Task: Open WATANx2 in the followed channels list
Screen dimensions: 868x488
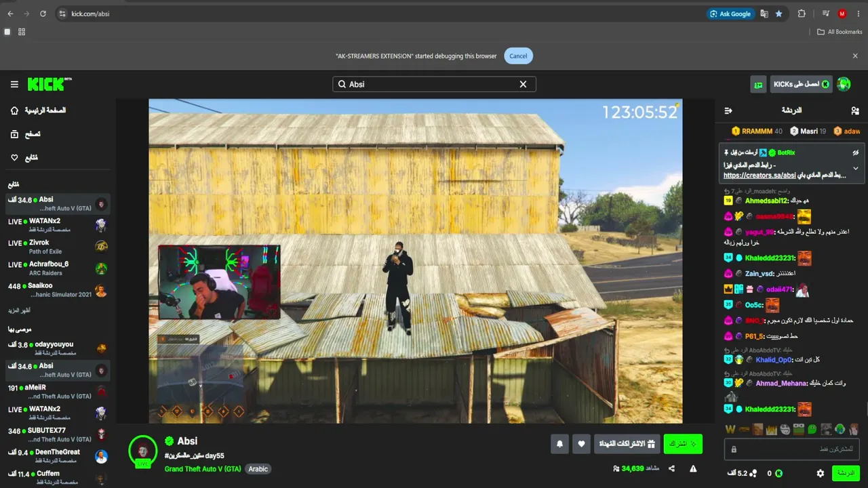Action: pyautogui.click(x=58, y=225)
